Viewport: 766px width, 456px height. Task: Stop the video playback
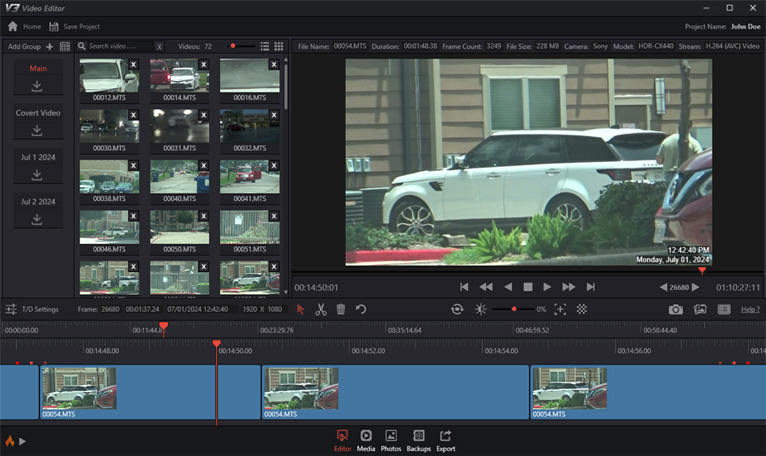coord(528,287)
